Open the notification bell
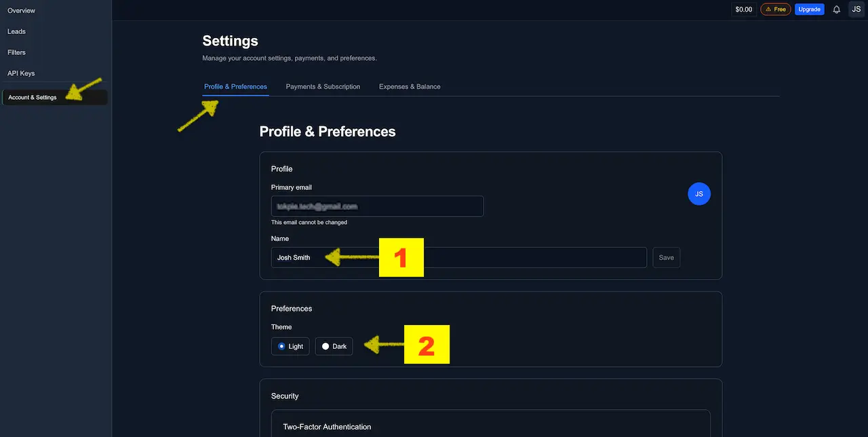This screenshot has height=437, width=868. pyautogui.click(x=835, y=9)
